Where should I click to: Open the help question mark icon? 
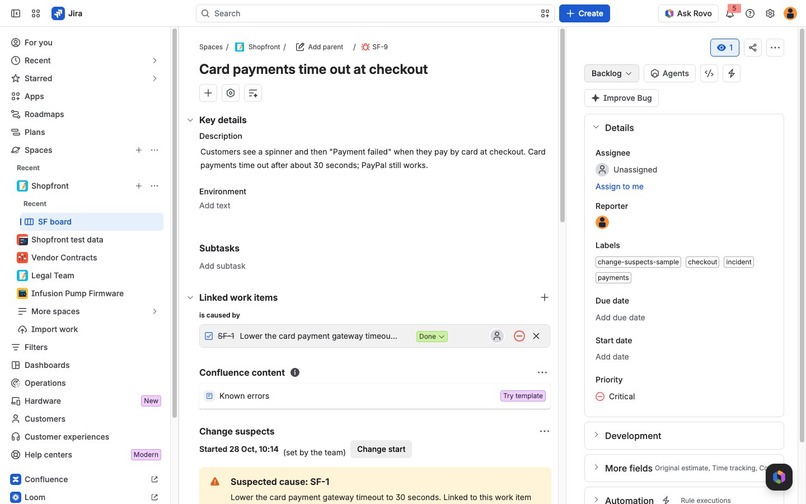pyautogui.click(x=750, y=13)
